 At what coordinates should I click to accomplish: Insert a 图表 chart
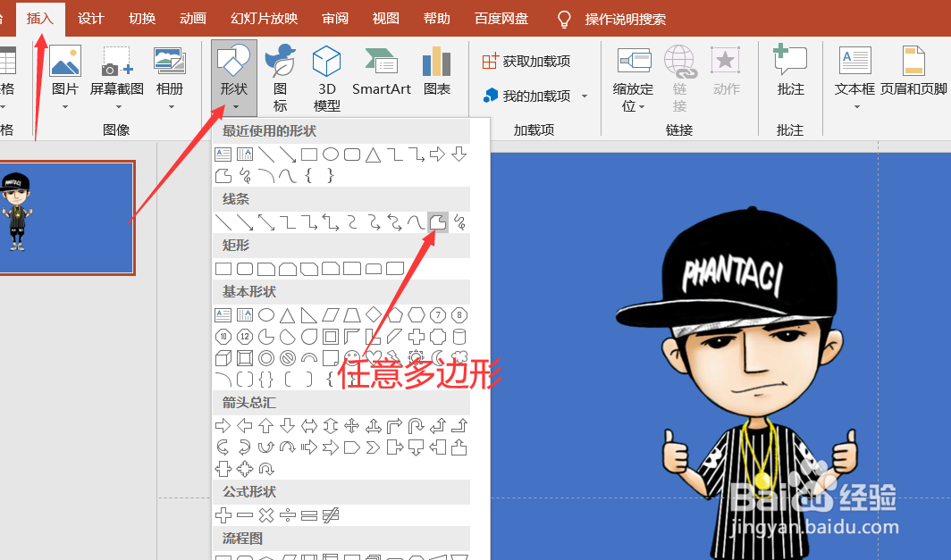click(437, 71)
